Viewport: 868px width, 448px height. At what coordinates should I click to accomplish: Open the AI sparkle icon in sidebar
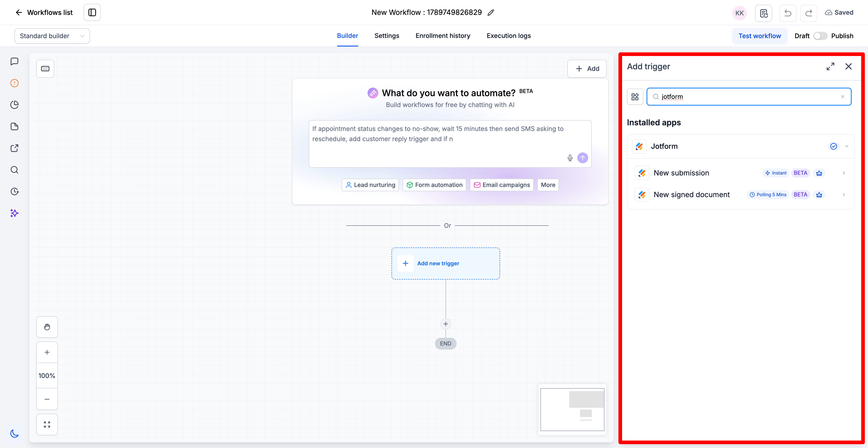point(14,213)
